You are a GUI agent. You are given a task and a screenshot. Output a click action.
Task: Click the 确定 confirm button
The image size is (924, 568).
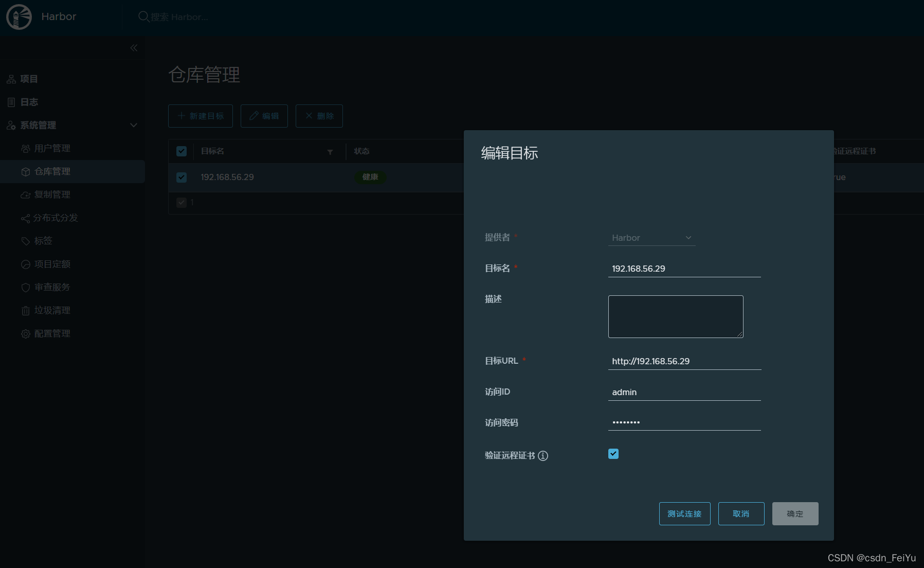pyautogui.click(x=795, y=514)
